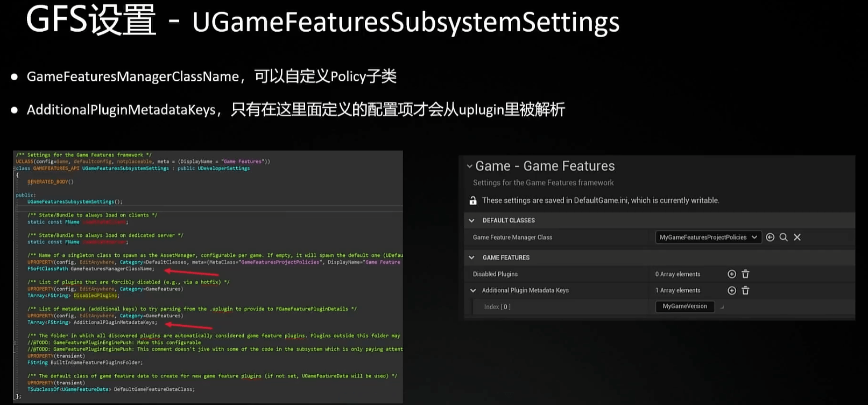This screenshot has height=405, width=868.
Task: Remove all Additional Plugin Metadata Keys elements
Action: tap(745, 291)
